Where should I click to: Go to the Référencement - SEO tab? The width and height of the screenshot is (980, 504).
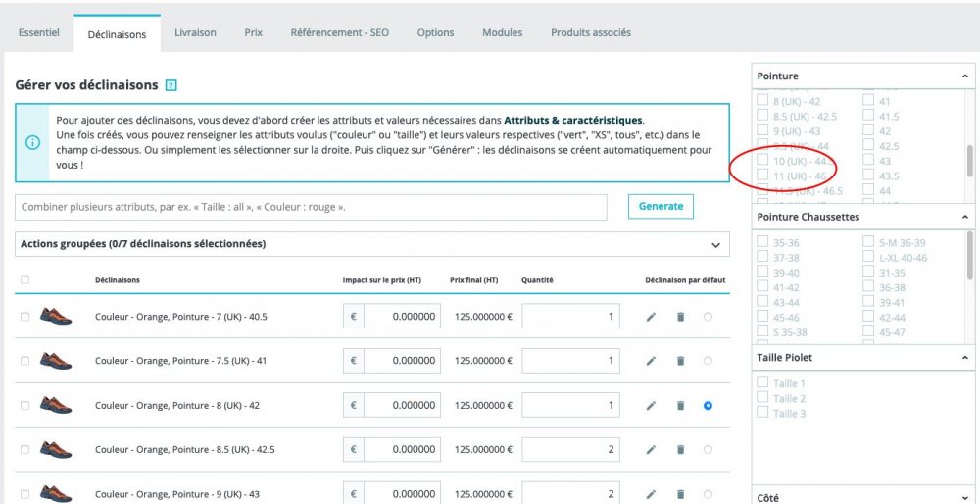pos(340,33)
